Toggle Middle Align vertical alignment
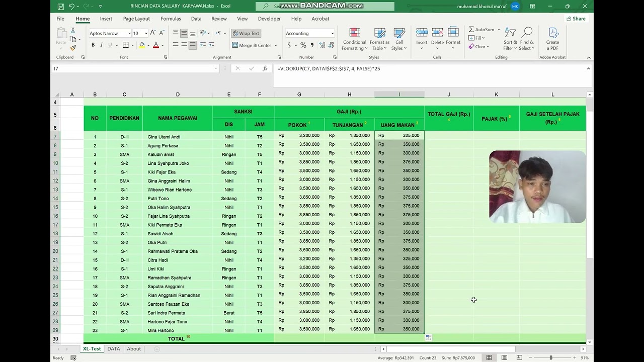This screenshot has width=644, height=362. point(184,33)
